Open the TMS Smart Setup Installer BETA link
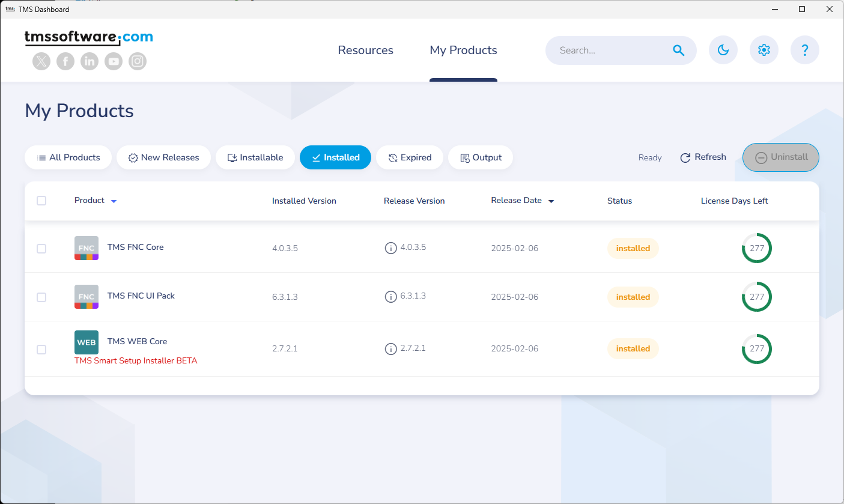The width and height of the screenshot is (844, 504). click(136, 360)
